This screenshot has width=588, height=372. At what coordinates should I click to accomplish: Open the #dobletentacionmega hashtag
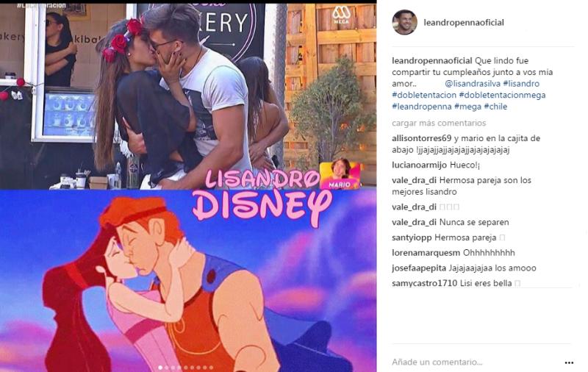click(x=502, y=96)
